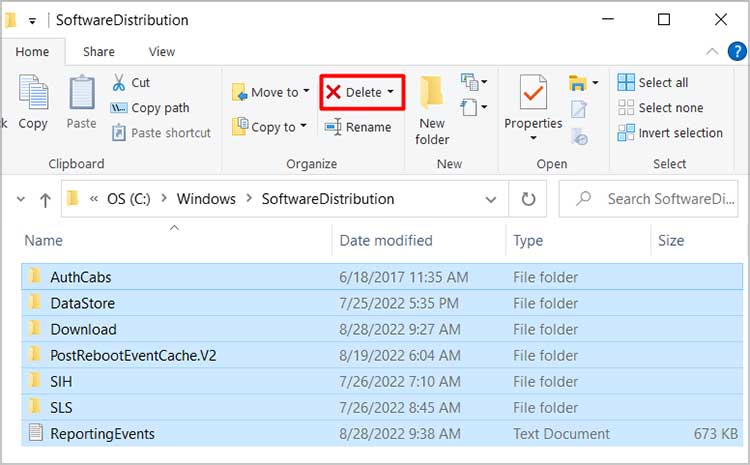Screen dimensions: 750x465
Task: Go up one folder with Up arrow
Action: 45,199
